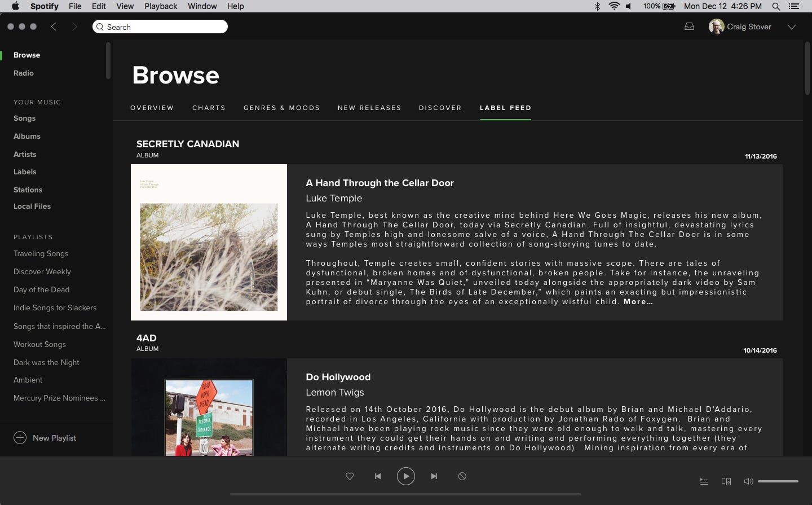This screenshot has width=812, height=505.
Task: Open Radio in the sidebar
Action: 24,73
